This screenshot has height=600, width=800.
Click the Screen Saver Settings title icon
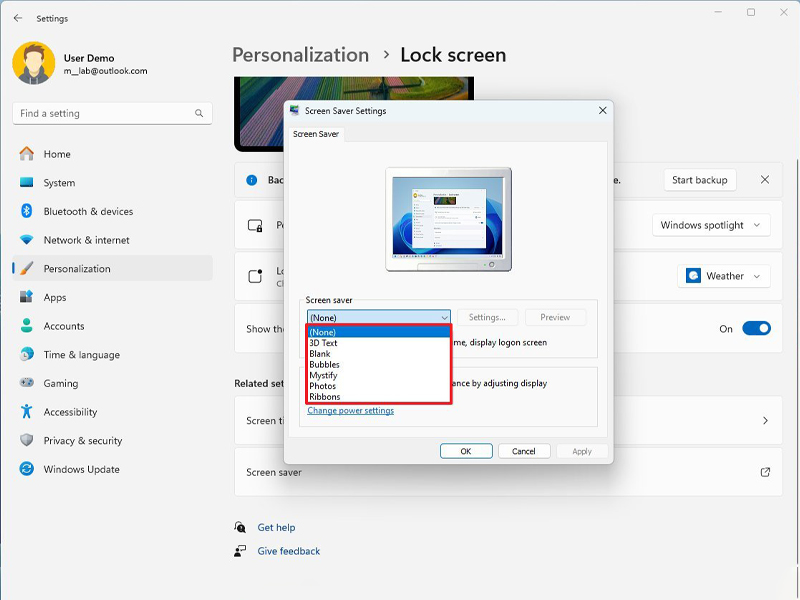294,110
